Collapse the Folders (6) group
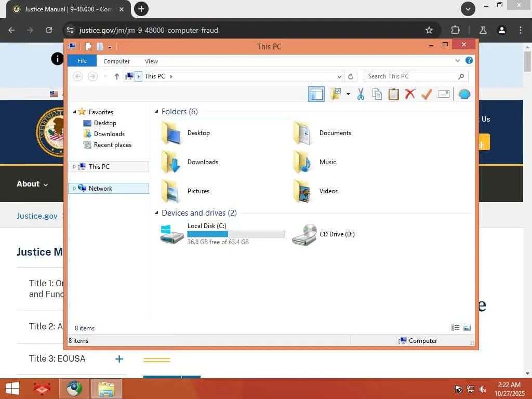The image size is (532, 399). [x=156, y=112]
